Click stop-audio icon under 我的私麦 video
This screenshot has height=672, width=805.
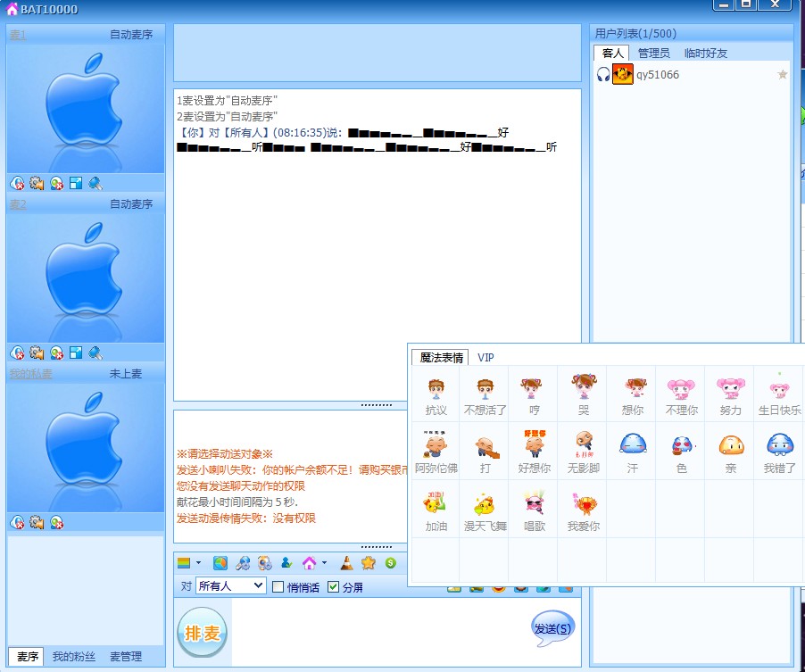(x=17, y=523)
